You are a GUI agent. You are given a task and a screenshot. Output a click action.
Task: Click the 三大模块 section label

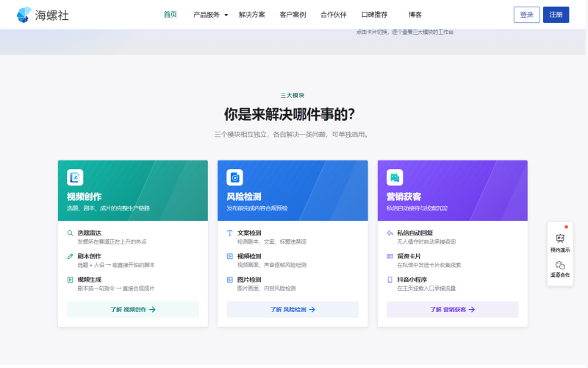coord(293,96)
